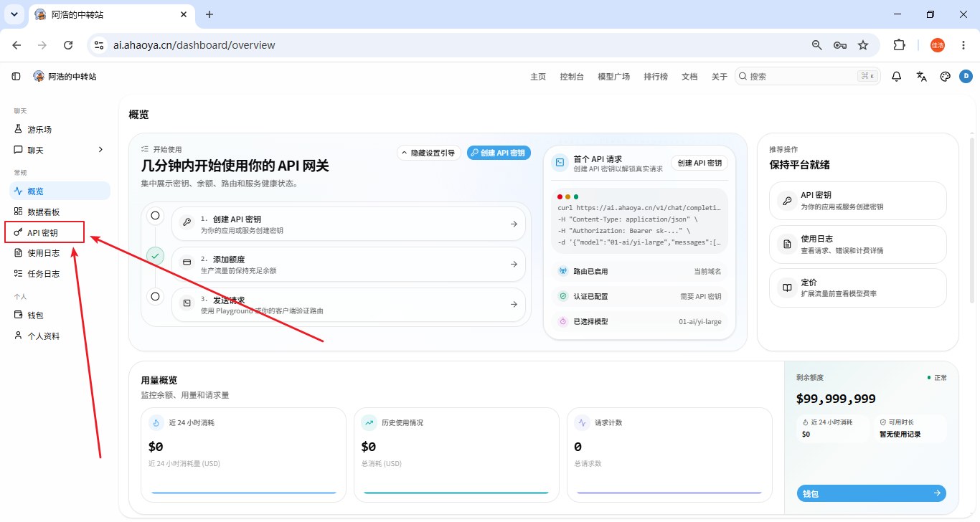Click the curl command code block

[640, 222]
